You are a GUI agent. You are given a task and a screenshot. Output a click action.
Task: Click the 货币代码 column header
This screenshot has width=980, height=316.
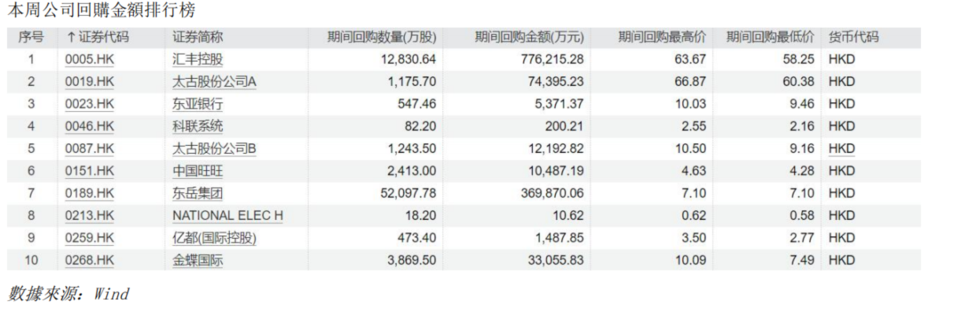coord(853,37)
